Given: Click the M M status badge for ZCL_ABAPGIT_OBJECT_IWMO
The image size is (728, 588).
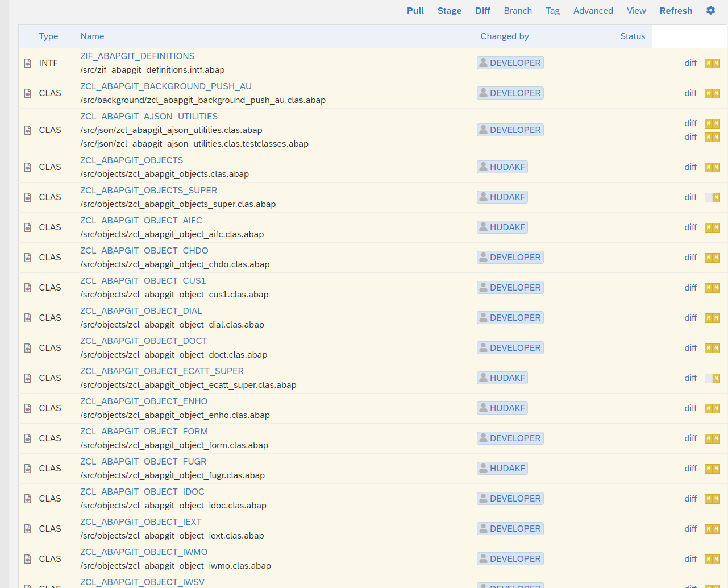Looking at the screenshot, I should pos(712,558).
